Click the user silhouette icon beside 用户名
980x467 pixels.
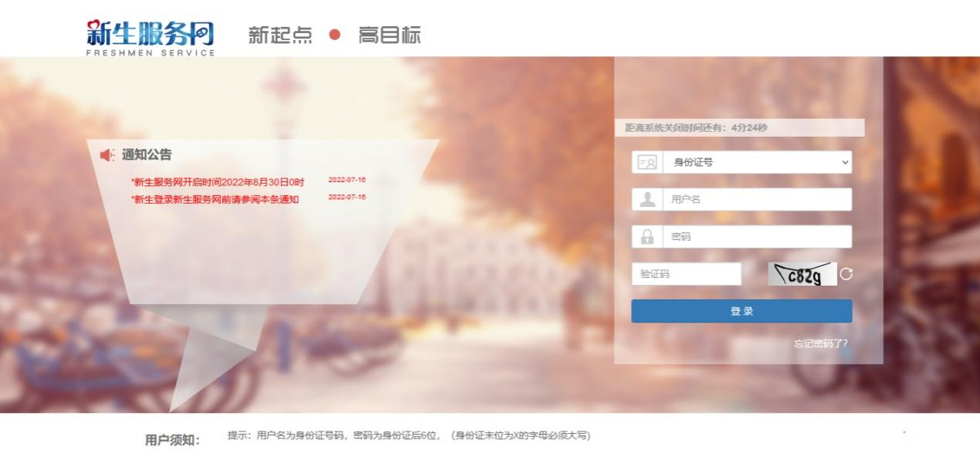(x=647, y=199)
